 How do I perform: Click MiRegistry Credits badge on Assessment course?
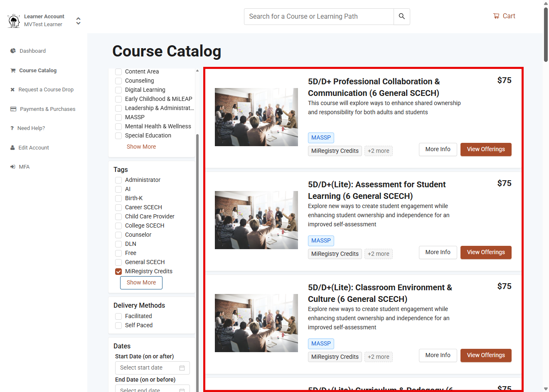point(335,254)
